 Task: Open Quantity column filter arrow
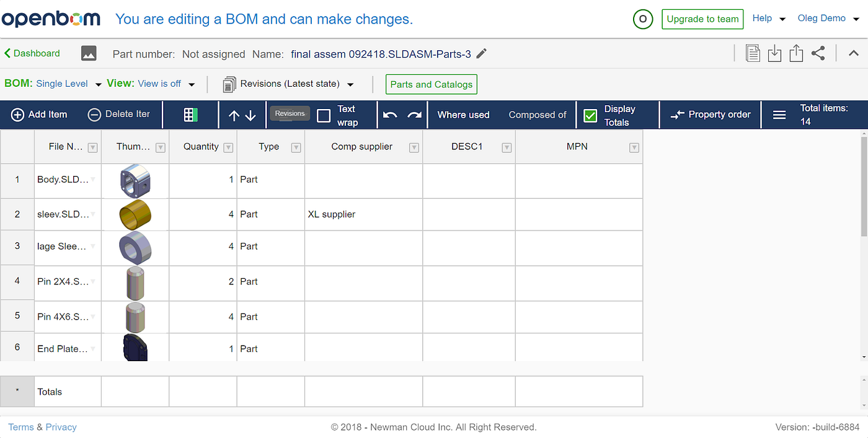228,147
